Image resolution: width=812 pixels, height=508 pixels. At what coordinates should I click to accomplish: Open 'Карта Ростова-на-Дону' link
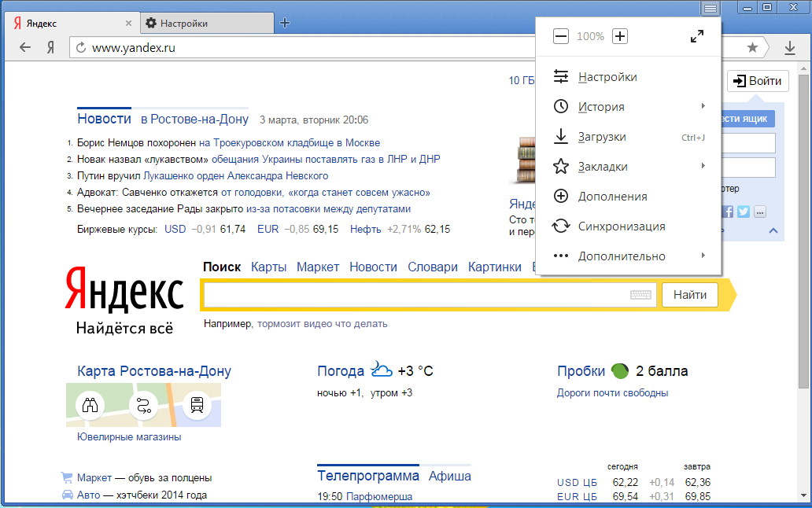(153, 371)
